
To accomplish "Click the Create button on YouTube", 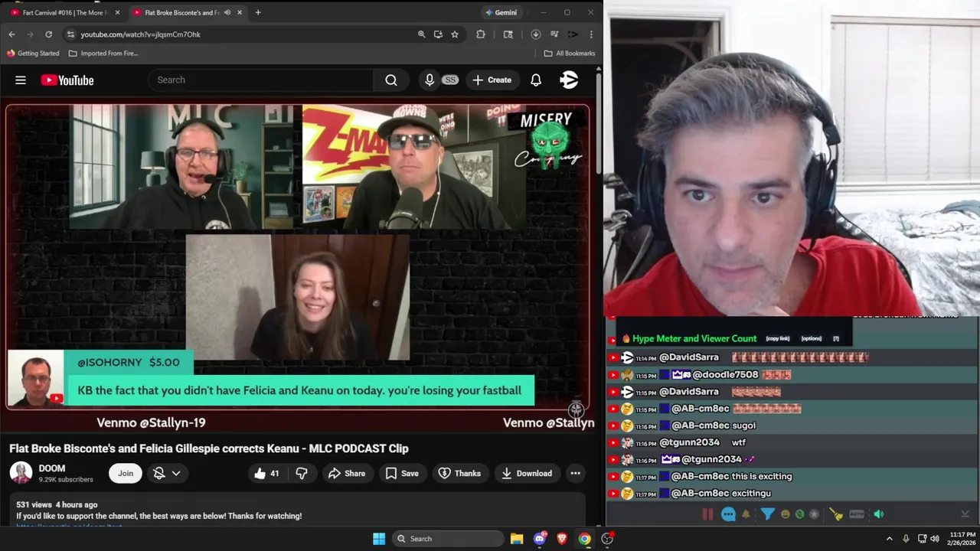I will click(492, 80).
